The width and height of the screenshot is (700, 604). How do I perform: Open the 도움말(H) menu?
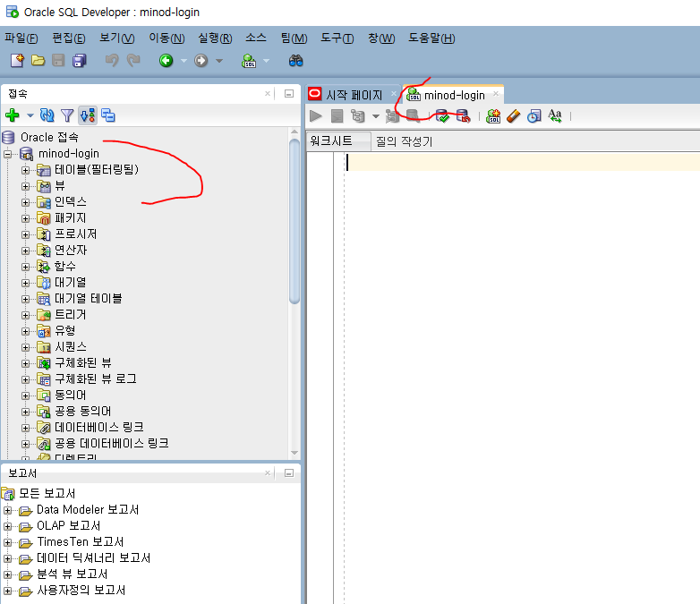pyautogui.click(x=431, y=38)
